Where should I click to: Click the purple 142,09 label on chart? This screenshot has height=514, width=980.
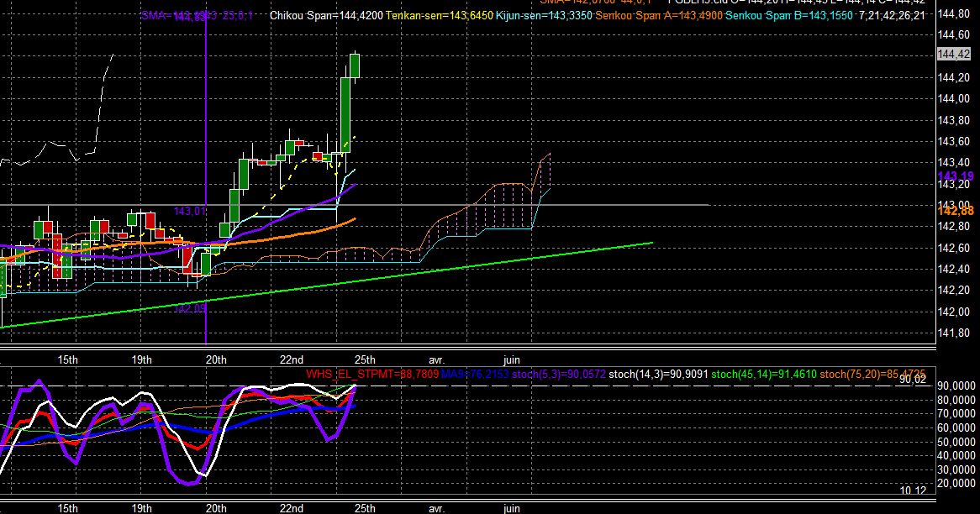[x=189, y=308]
